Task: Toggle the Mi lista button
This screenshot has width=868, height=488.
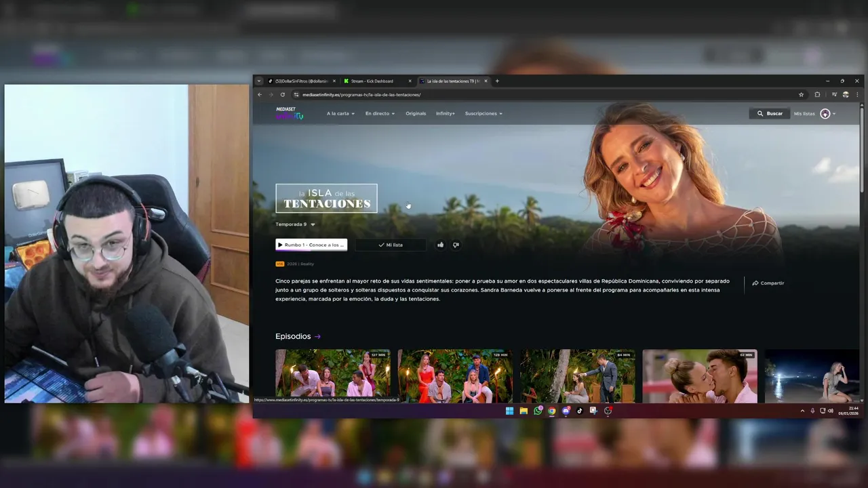Action: [391, 245]
